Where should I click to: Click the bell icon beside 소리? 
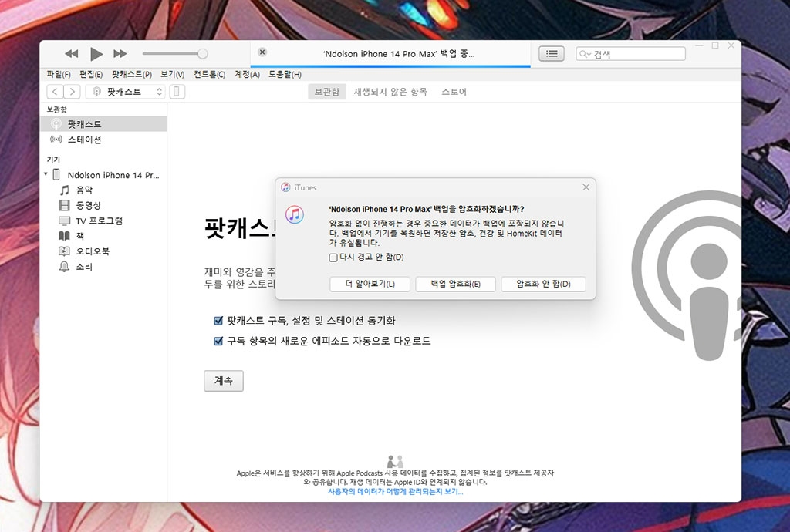point(65,267)
